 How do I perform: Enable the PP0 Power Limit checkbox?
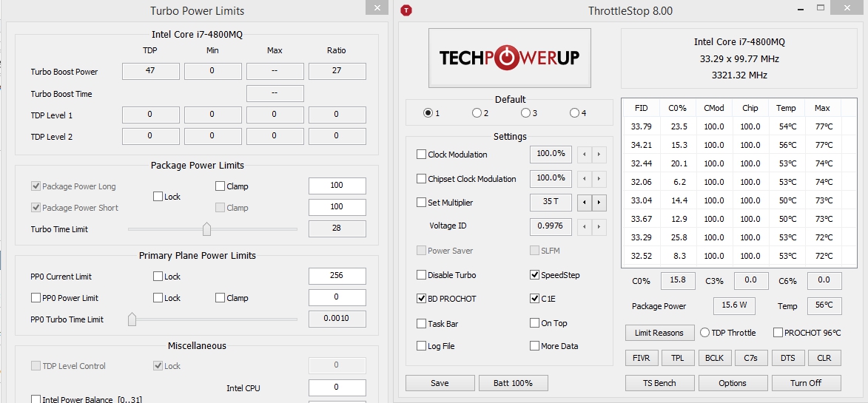pos(36,298)
